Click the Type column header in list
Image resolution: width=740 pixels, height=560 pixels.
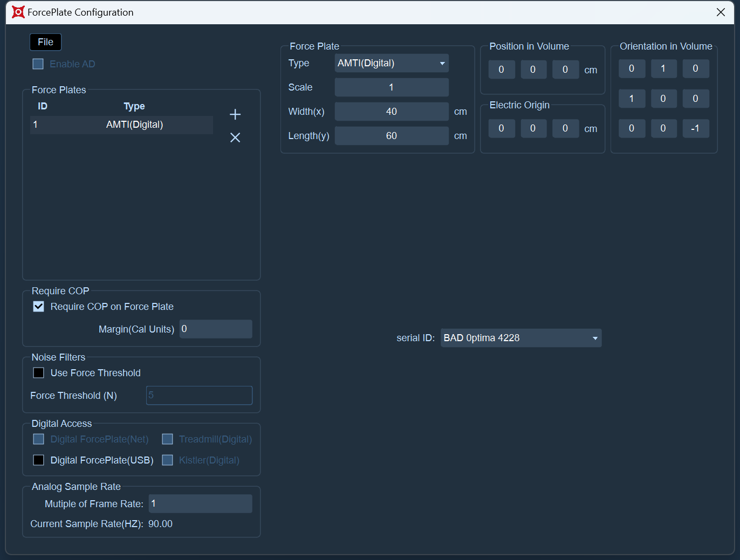[x=134, y=106]
